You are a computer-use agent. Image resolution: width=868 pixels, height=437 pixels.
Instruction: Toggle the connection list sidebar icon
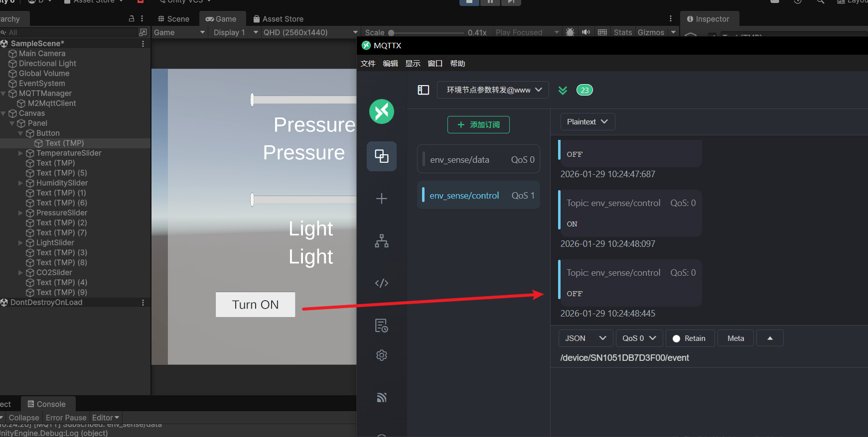pyautogui.click(x=423, y=90)
